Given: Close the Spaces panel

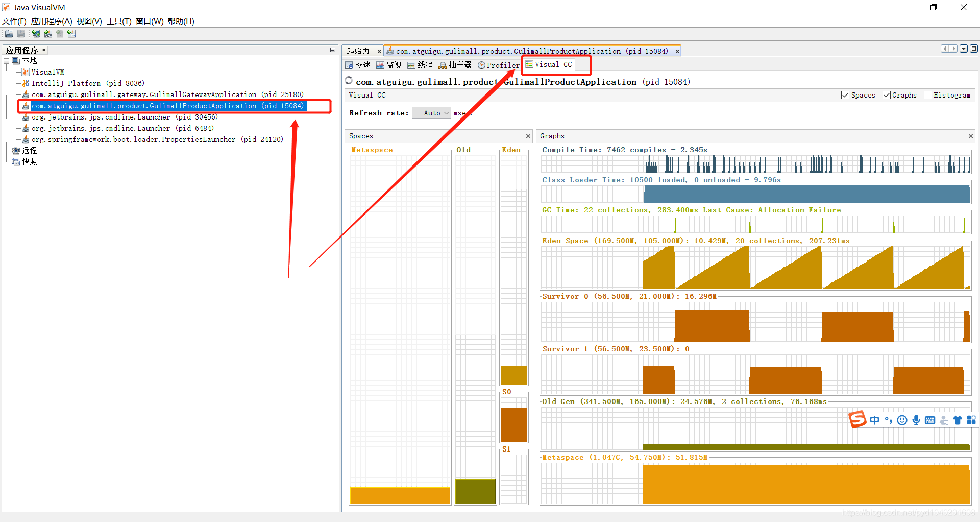Looking at the screenshot, I should click(528, 136).
